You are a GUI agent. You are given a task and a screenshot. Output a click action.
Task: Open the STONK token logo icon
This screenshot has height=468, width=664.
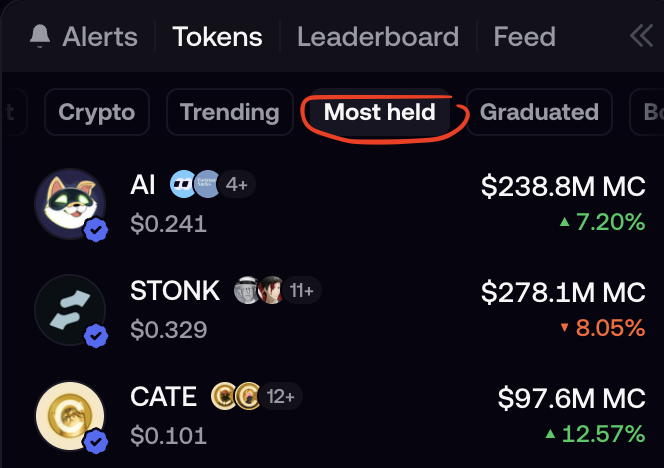[70, 310]
